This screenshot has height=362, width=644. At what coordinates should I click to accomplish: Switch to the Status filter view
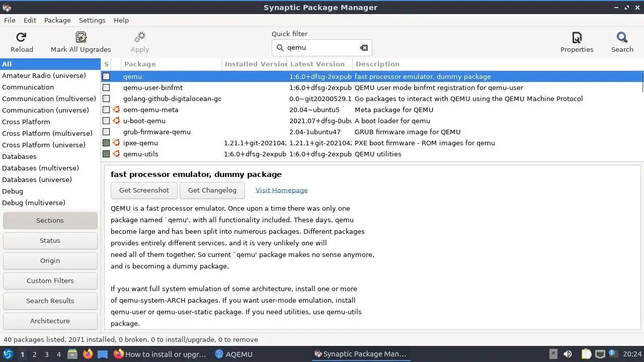(50, 240)
